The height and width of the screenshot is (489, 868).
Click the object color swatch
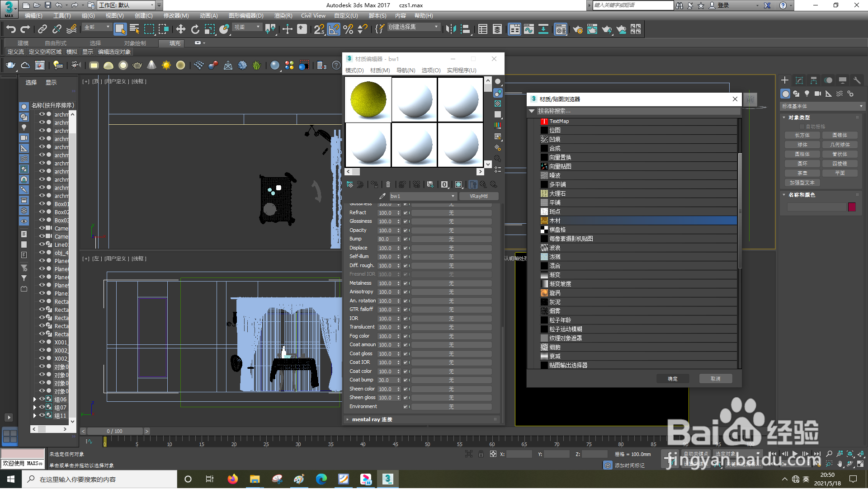[x=852, y=207]
